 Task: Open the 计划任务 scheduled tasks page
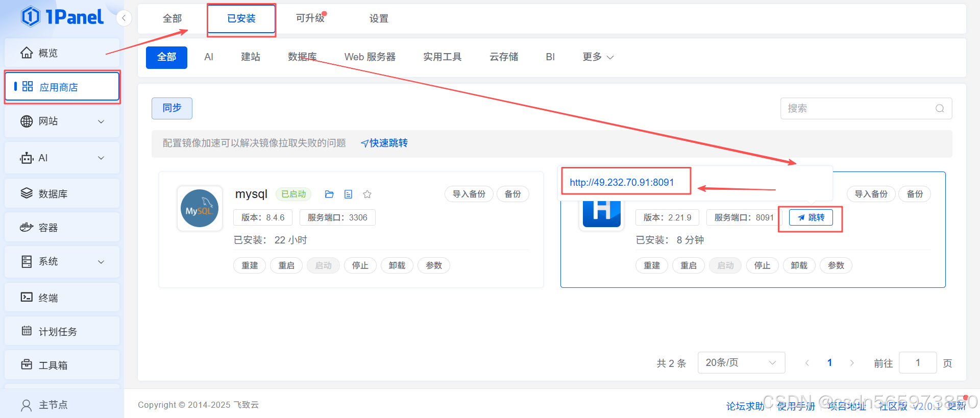(62, 331)
